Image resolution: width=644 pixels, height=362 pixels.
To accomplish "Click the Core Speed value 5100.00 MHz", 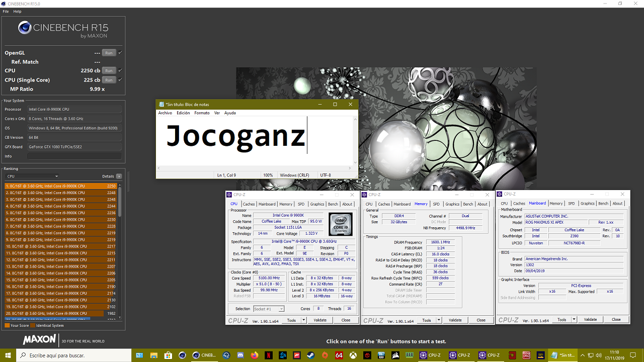I will (269, 278).
